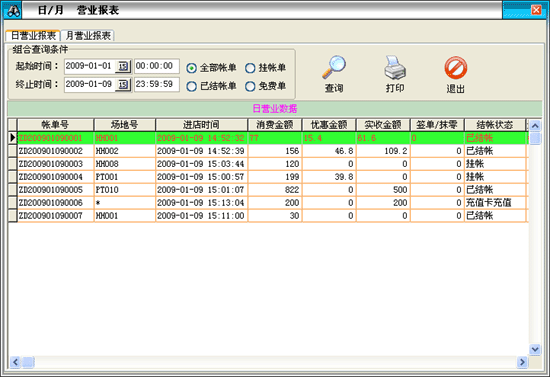Viewport: 550px width, 377px height.
Task: Click the vertical scrollbar up arrow
Action: click(535, 125)
